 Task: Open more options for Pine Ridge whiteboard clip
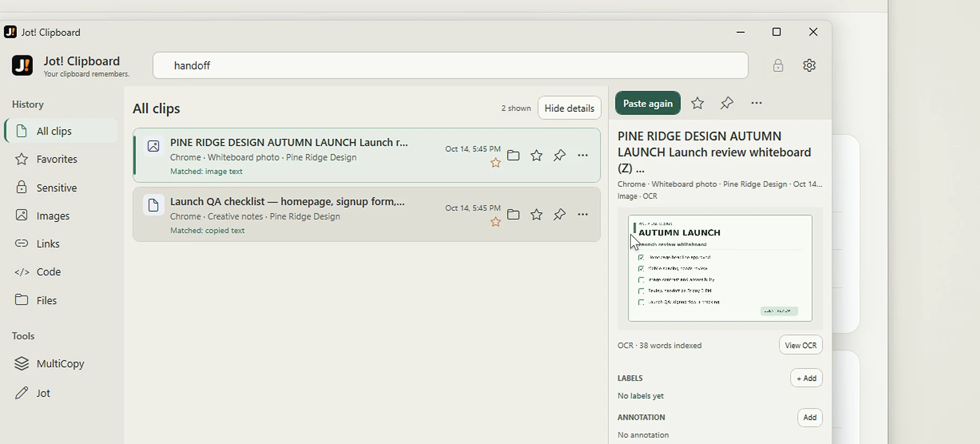point(583,155)
